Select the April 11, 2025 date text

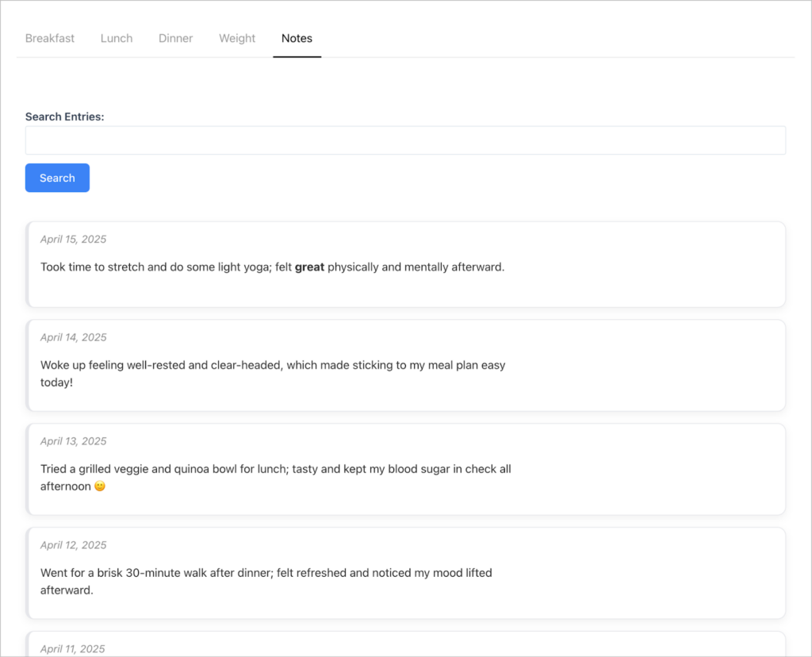click(72, 649)
